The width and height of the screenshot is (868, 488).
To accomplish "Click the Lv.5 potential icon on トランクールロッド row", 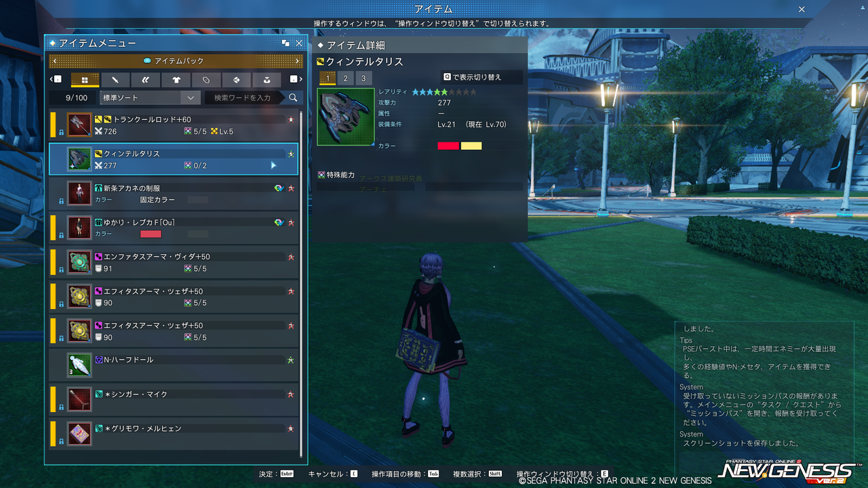I will (x=214, y=131).
